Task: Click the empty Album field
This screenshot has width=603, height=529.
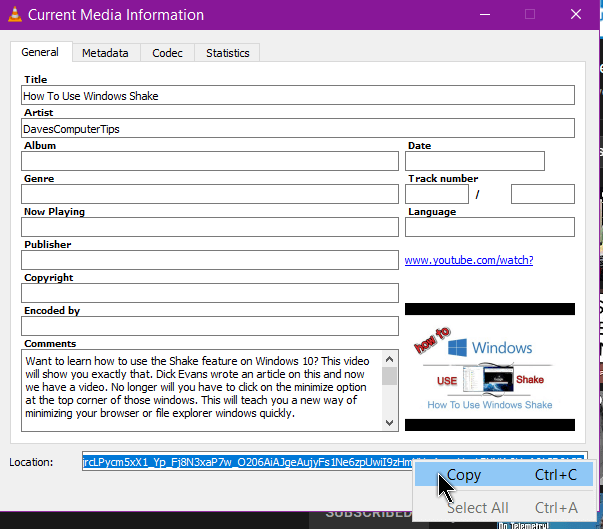Action: point(210,161)
